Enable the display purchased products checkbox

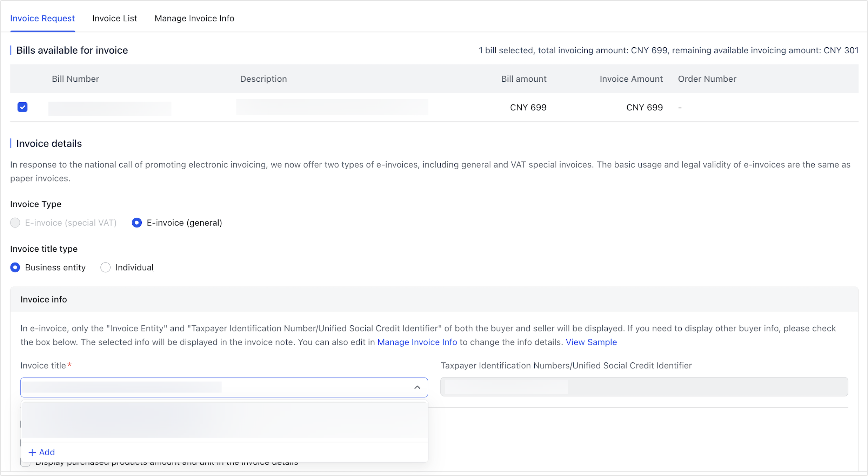[x=25, y=462]
